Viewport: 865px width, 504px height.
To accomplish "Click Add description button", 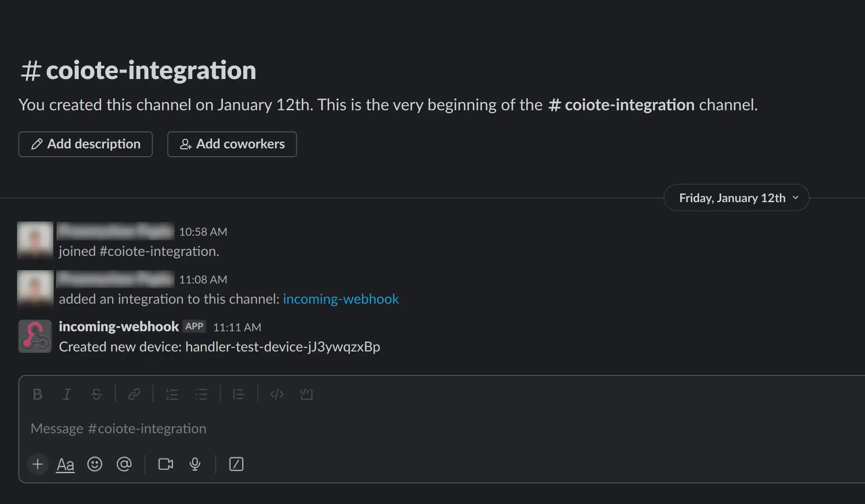I will point(86,144).
